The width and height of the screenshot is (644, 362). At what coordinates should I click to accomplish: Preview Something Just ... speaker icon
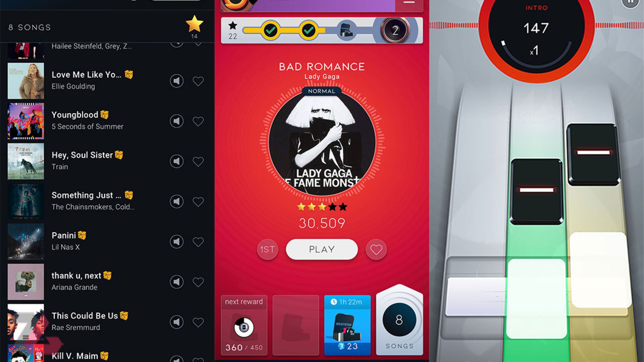point(176,201)
